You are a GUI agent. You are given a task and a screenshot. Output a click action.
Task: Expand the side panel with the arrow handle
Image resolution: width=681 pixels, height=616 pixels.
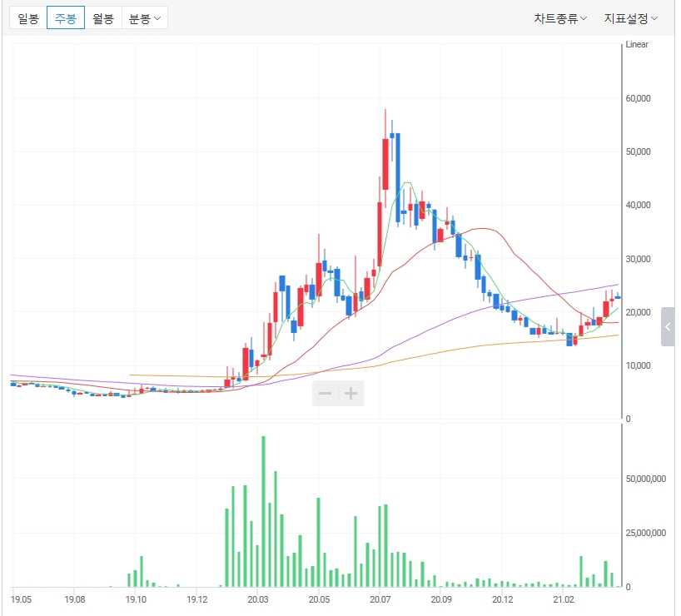click(668, 326)
